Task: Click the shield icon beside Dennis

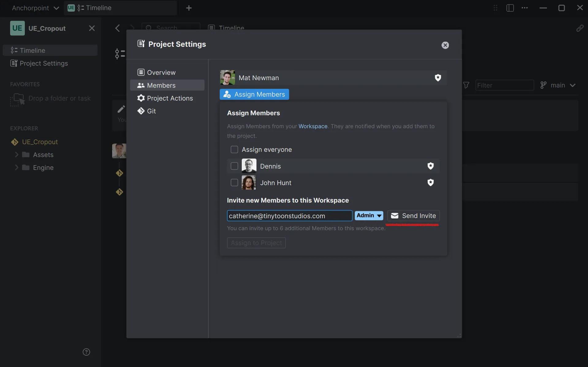Action: (x=431, y=166)
